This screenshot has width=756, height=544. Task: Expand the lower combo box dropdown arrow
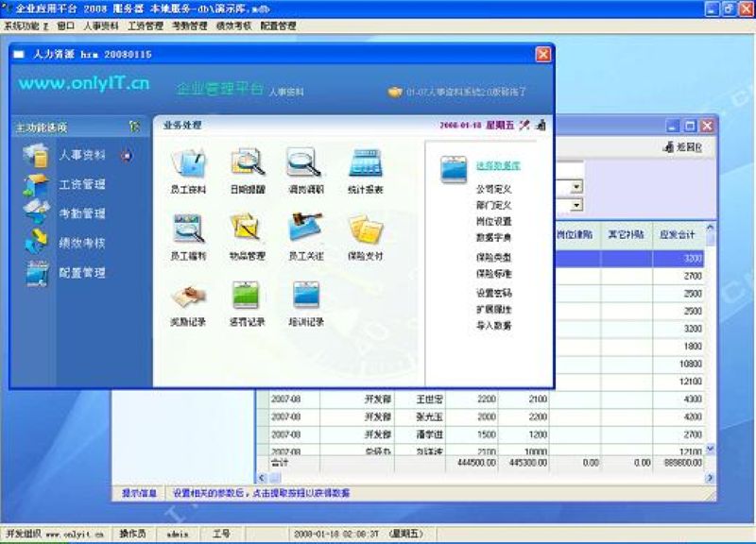(x=576, y=204)
